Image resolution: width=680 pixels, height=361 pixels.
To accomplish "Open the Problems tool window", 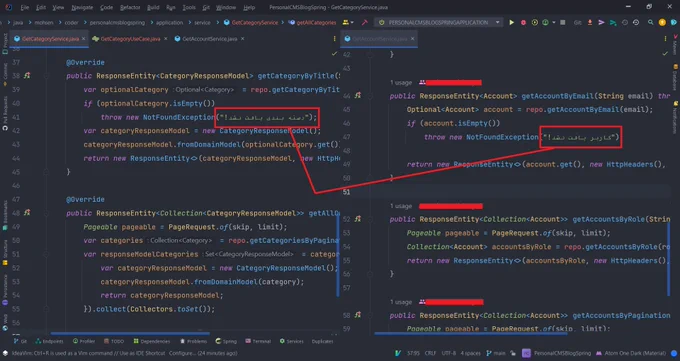I will 193,341.
